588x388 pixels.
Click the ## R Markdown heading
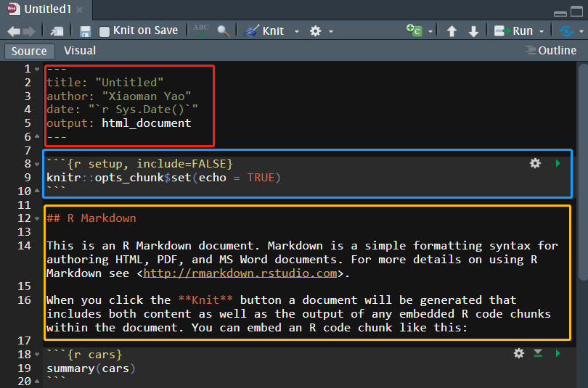(x=91, y=218)
